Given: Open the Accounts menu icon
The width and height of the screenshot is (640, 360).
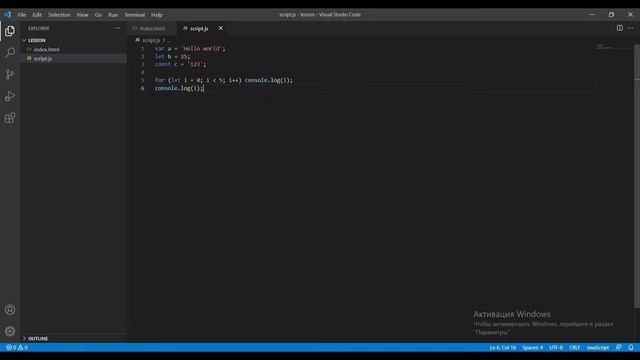Looking at the screenshot, I should pyautogui.click(x=10, y=309).
